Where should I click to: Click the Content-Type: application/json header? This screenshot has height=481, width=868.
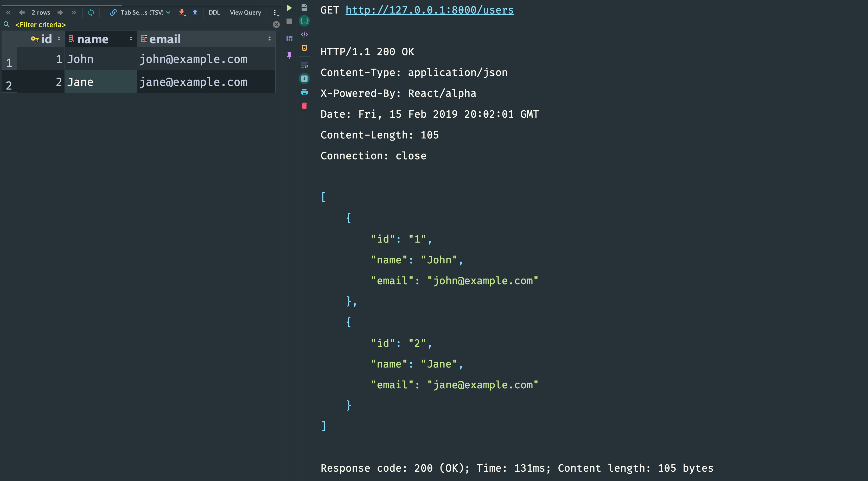[x=414, y=72]
